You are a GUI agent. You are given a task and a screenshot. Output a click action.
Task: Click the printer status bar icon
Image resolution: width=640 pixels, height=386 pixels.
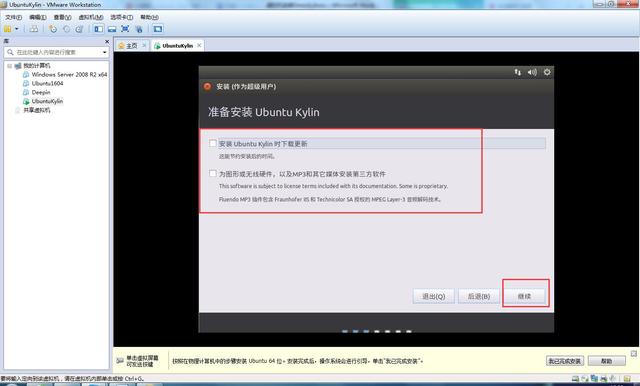pyautogui.click(x=604, y=379)
